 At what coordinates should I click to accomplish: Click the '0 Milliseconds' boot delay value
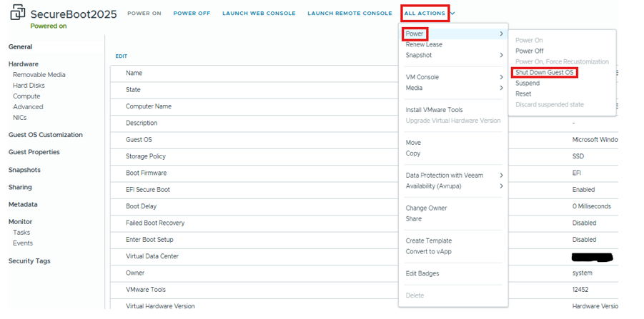tap(591, 206)
